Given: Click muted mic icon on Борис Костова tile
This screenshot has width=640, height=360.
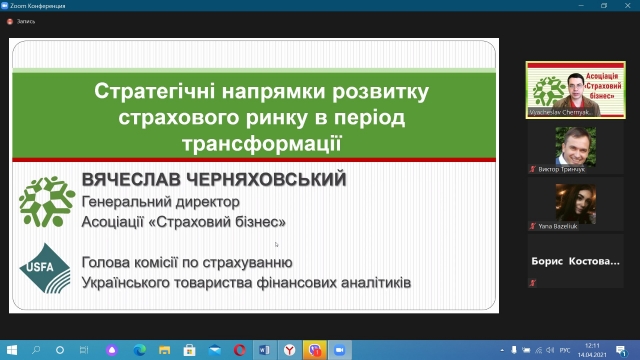Looking at the screenshot, I should point(532,282).
